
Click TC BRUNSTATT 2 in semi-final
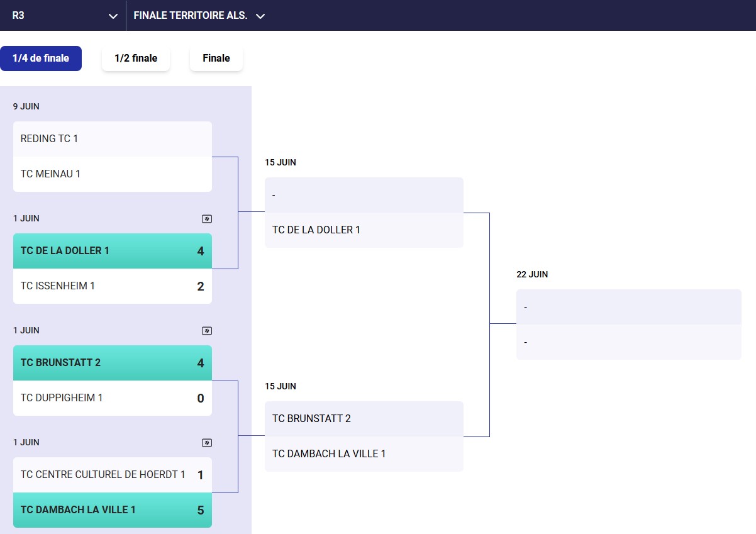coord(364,419)
